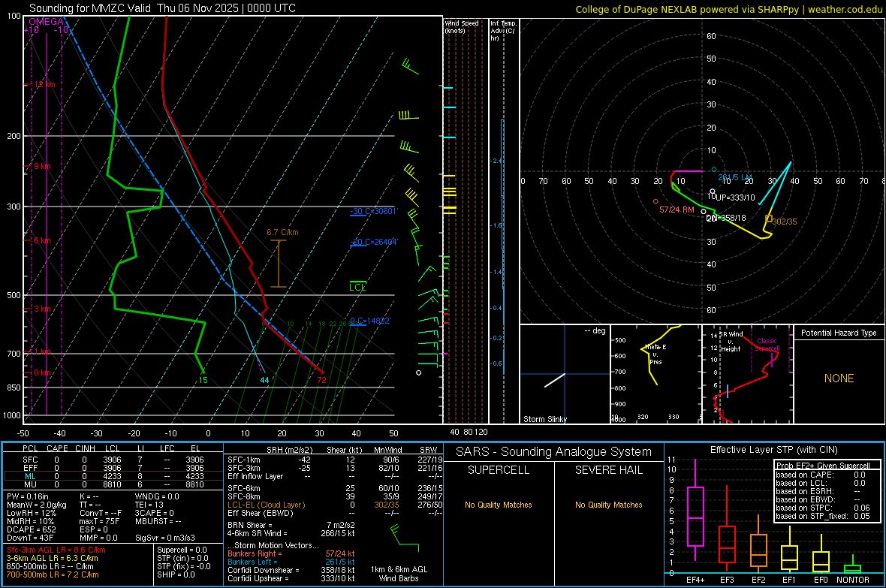Click the 'SARS - Sounding Analogue System' heading
The image size is (886, 588).
(553, 452)
